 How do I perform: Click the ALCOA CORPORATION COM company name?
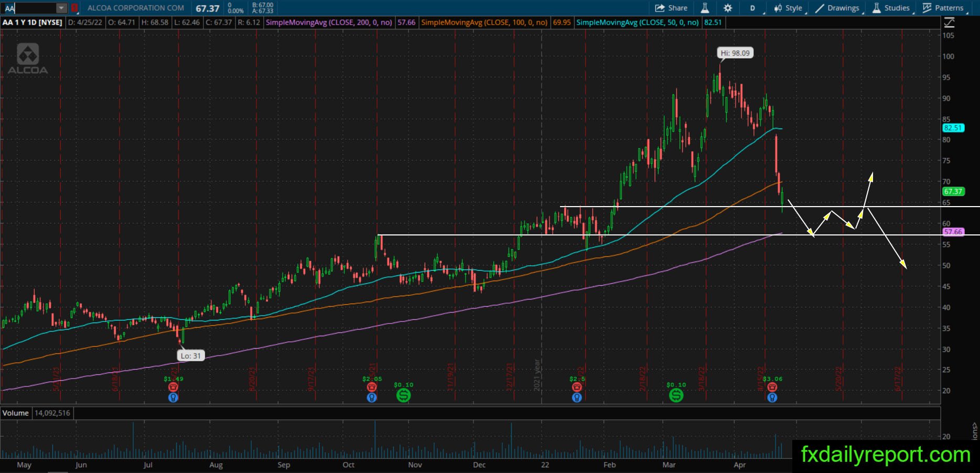136,8
